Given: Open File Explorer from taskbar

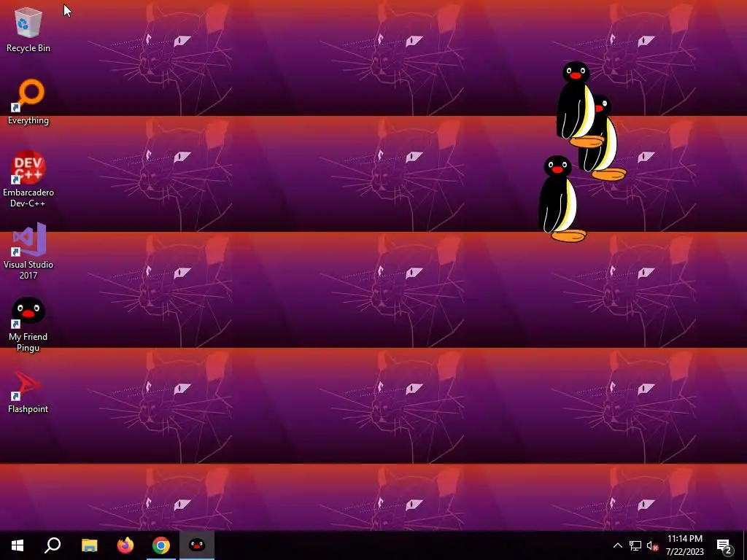Looking at the screenshot, I should click(89, 545).
